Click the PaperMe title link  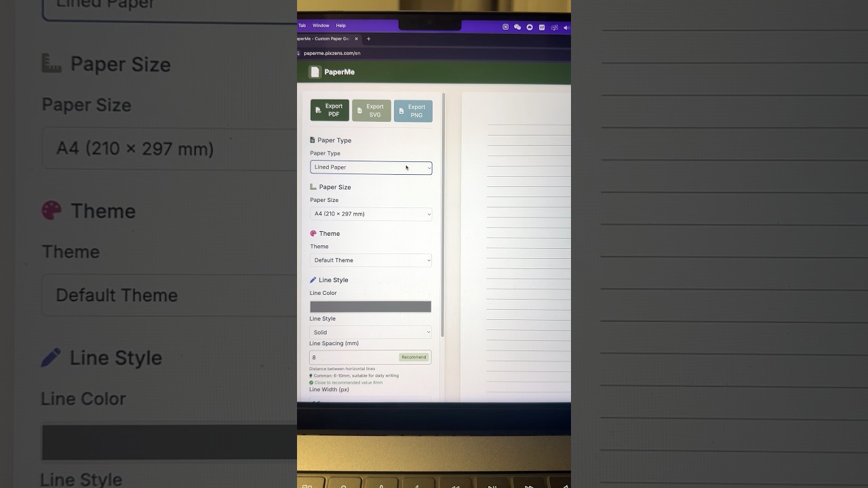pyautogui.click(x=339, y=72)
